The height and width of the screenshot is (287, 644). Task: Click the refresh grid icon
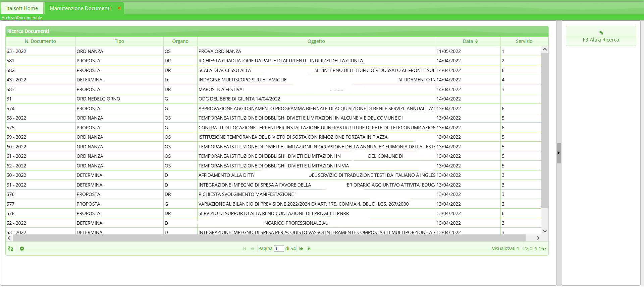(x=10, y=248)
